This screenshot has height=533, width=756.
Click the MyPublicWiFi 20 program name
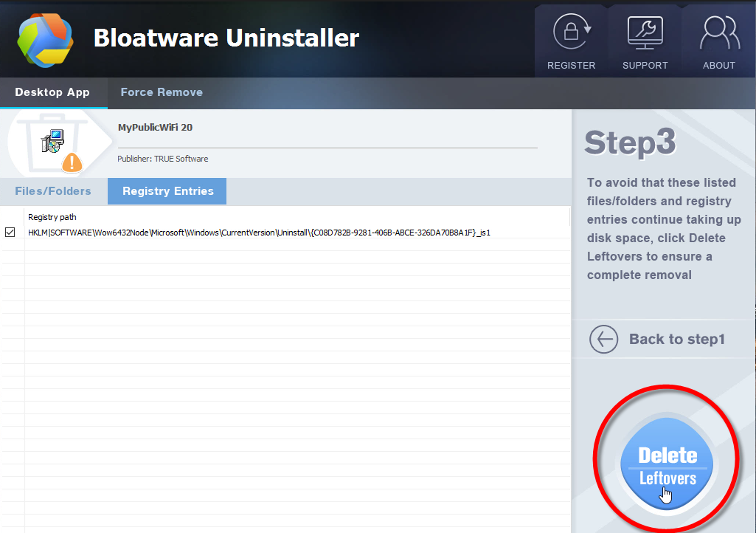tap(155, 128)
